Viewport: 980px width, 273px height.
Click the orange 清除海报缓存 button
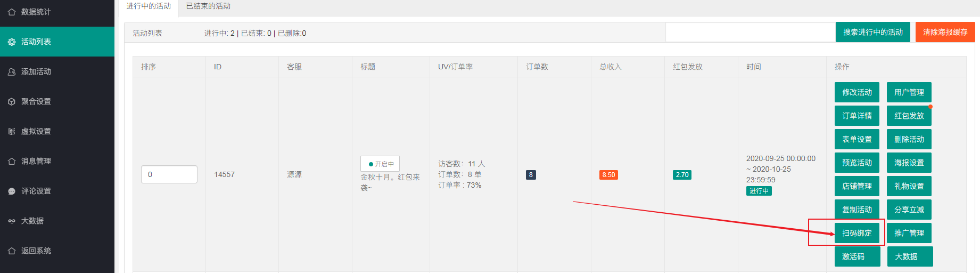point(945,32)
